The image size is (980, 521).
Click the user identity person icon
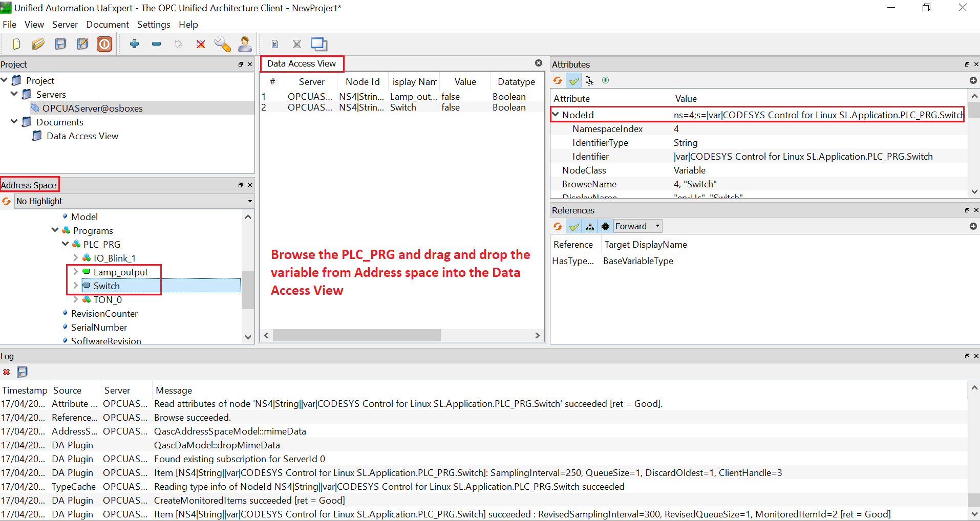(x=245, y=44)
